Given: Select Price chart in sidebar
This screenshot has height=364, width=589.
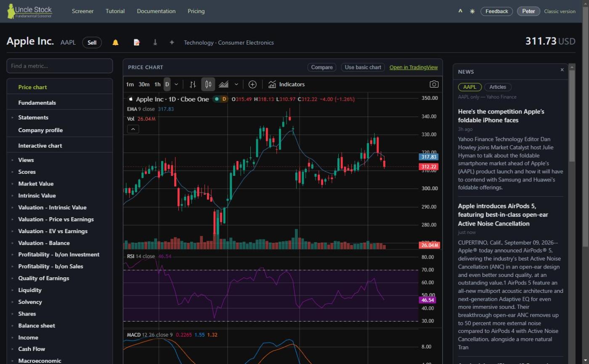Looking at the screenshot, I should tap(32, 87).
